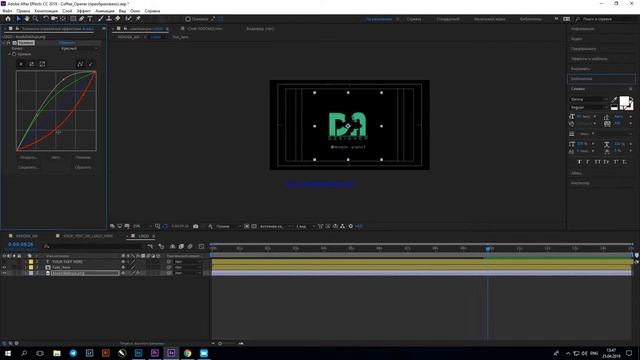Click the eyedropper in the Character panel
The height and width of the screenshot is (360, 640).
pyautogui.click(x=614, y=99)
